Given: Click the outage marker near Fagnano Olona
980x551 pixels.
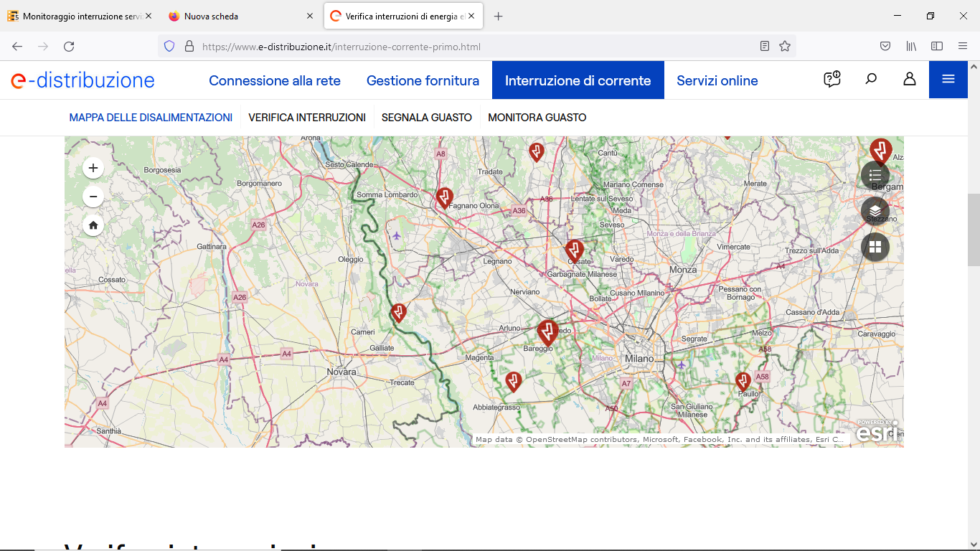Looking at the screenshot, I should [445, 197].
